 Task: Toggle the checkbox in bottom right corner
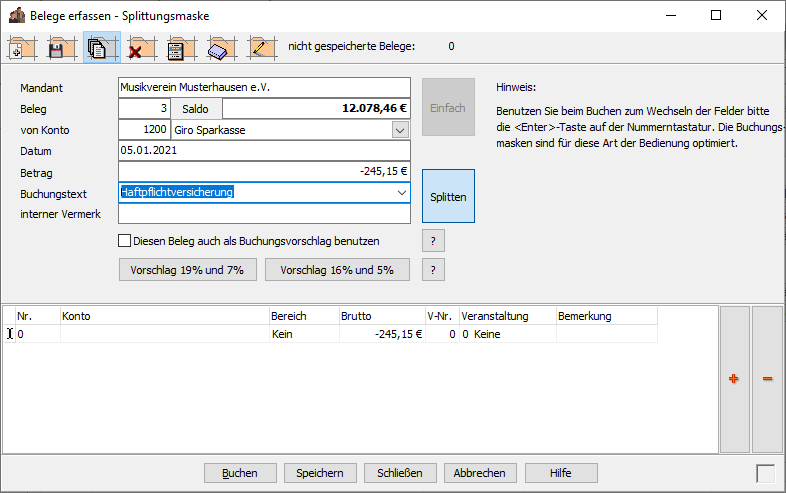[x=765, y=474]
